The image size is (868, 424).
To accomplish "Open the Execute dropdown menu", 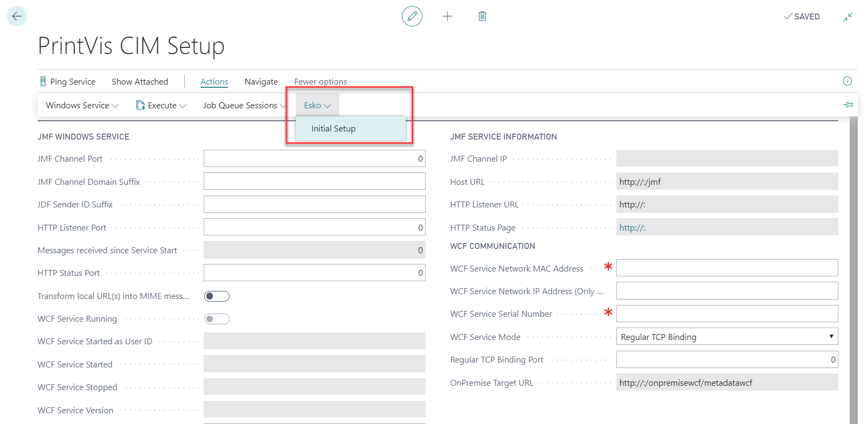I will click(162, 106).
